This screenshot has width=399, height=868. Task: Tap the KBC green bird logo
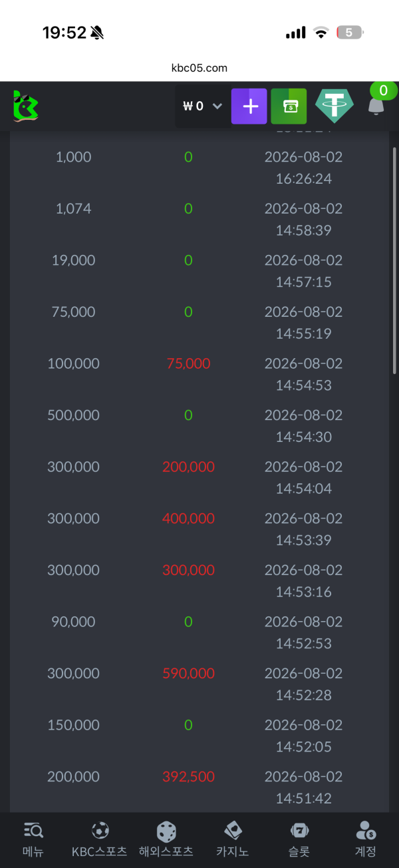pos(26,107)
